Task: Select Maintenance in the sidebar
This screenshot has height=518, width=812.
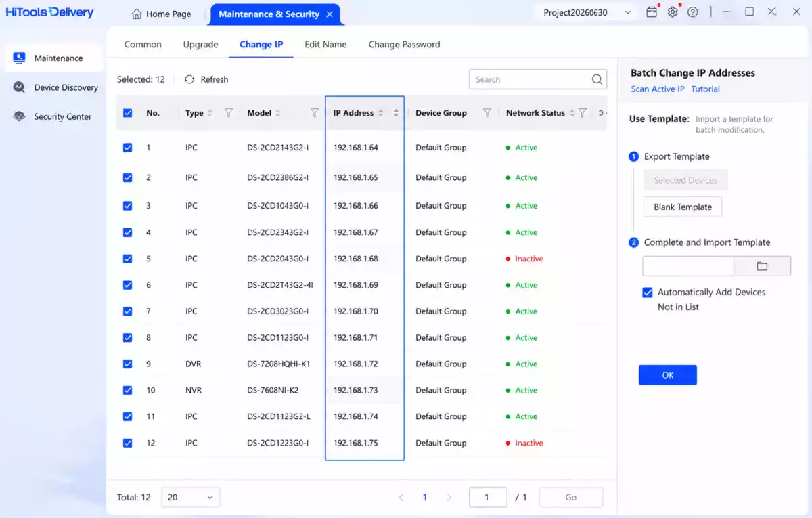Action: tap(54, 58)
